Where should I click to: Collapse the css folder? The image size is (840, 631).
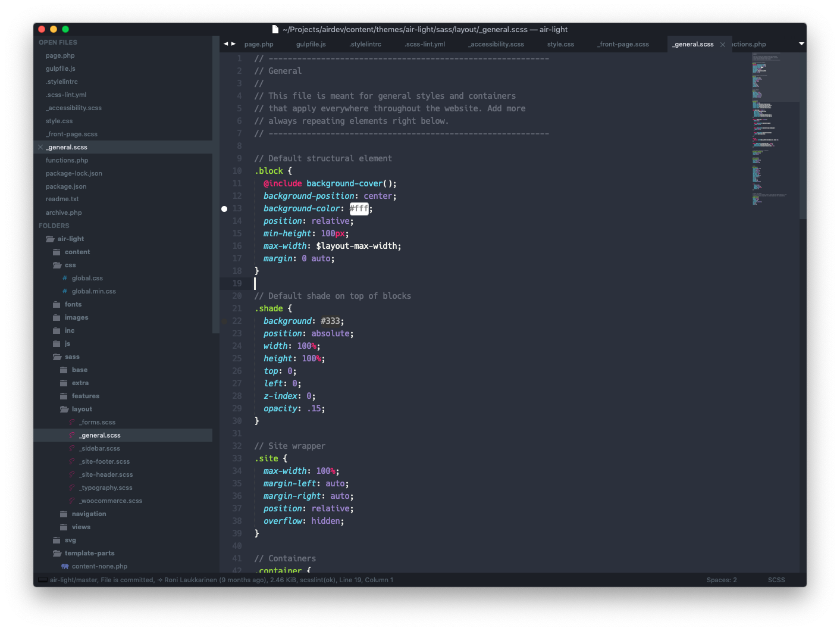pos(57,265)
